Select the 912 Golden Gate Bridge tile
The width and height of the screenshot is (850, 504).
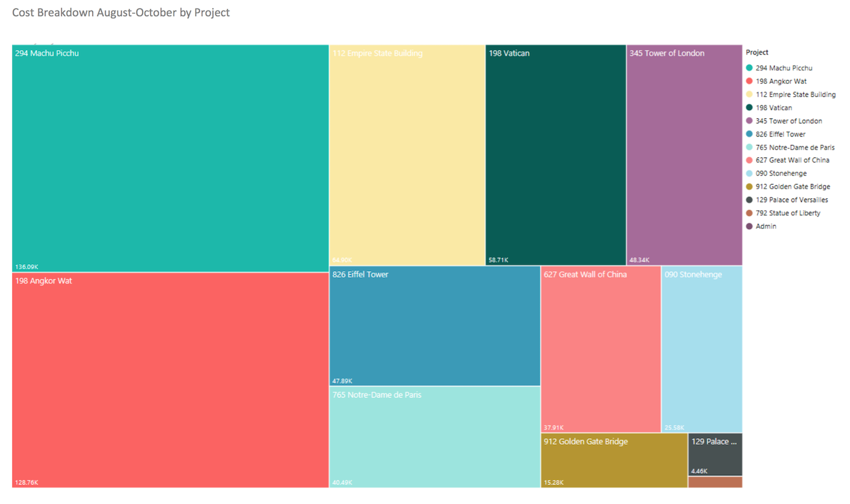point(614,460)
